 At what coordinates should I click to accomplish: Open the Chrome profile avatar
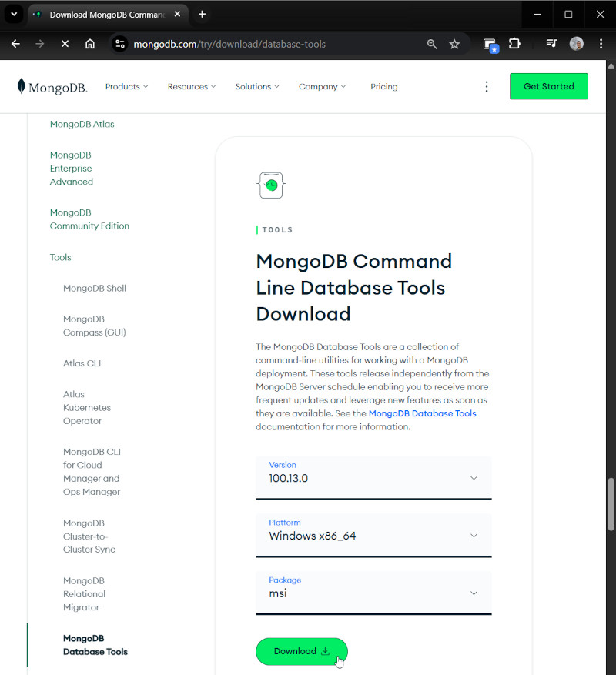576,44
